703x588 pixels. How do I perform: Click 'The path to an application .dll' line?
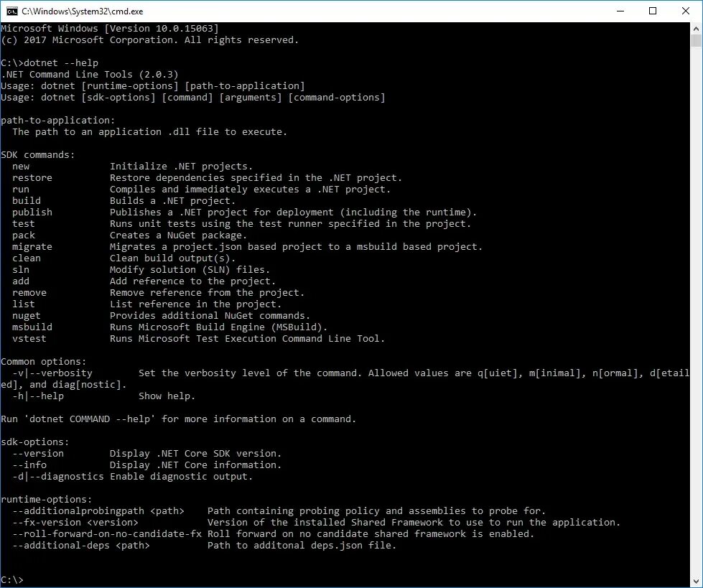pyautogui.click(x=150, y=132)
